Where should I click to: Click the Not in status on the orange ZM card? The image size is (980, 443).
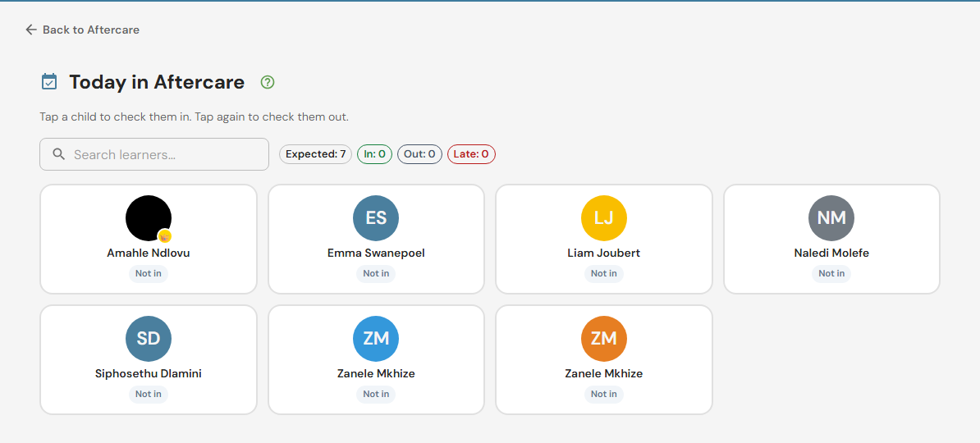click(604, 395)
